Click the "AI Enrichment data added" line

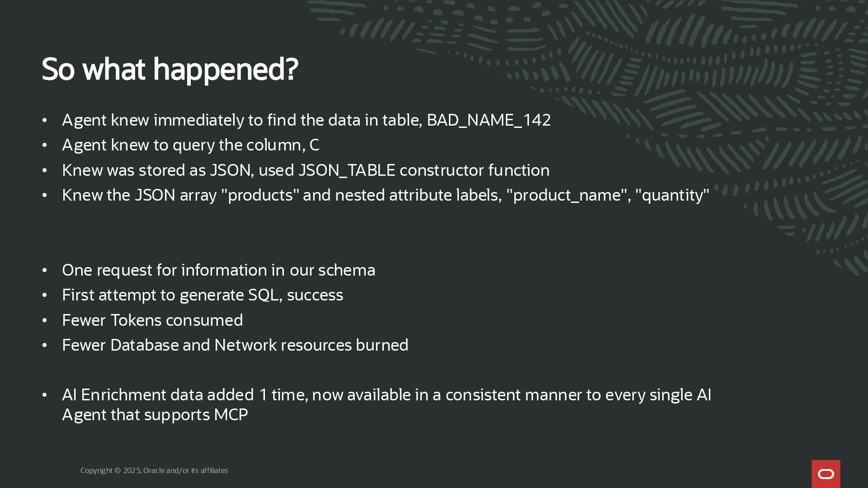coord(387,395)
